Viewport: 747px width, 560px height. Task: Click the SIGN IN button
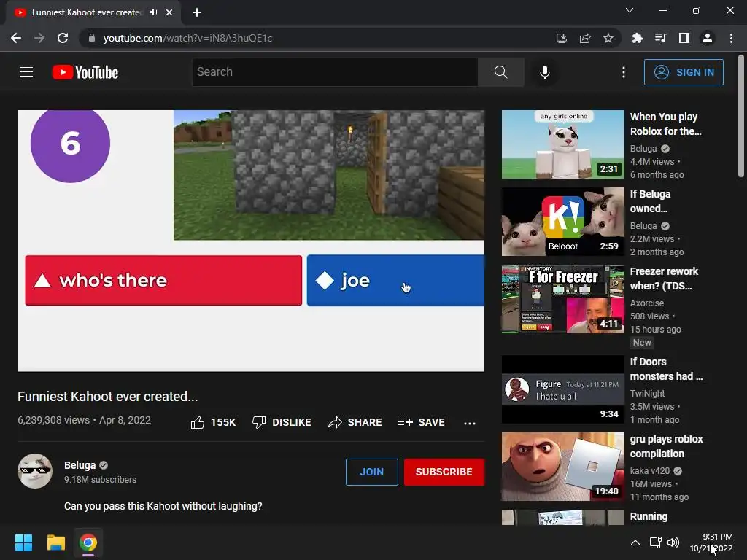tap(684, 72)
